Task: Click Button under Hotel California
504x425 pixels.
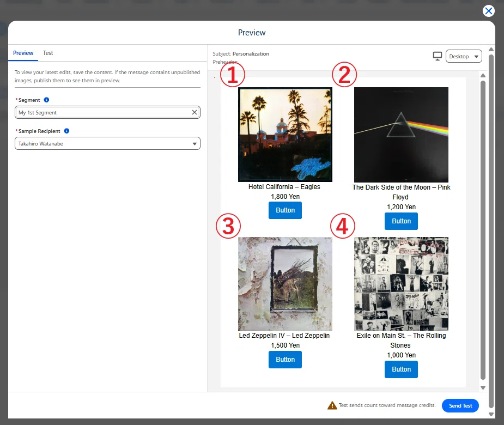Action: coord(285,210)
